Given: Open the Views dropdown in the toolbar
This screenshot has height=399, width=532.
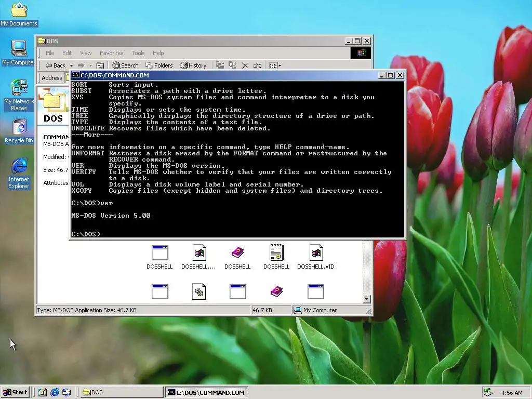Looking at the screenshot, I should click(x=275, y=65).
